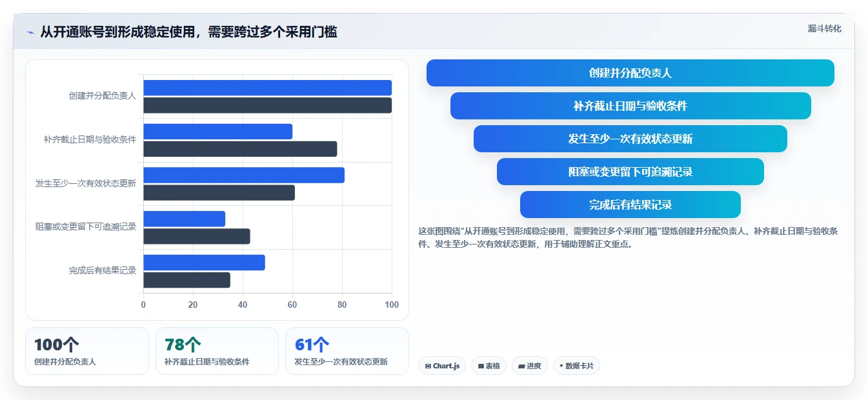Click the 进度 chip
This screenshot has width=868, height=400.
529,366
